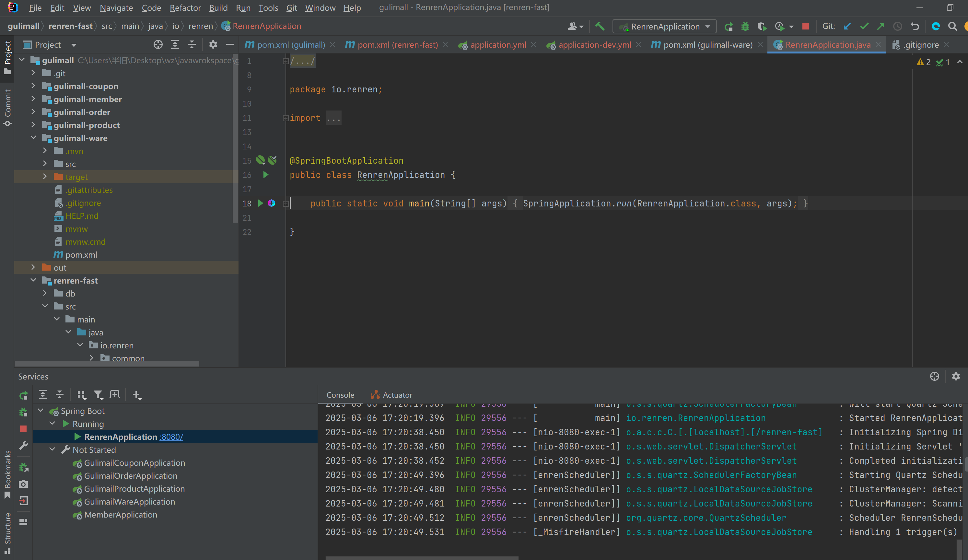Toggle code folding on line 1 comment
The width and height of the screenshot is (968, 560).
click(286, 61)
